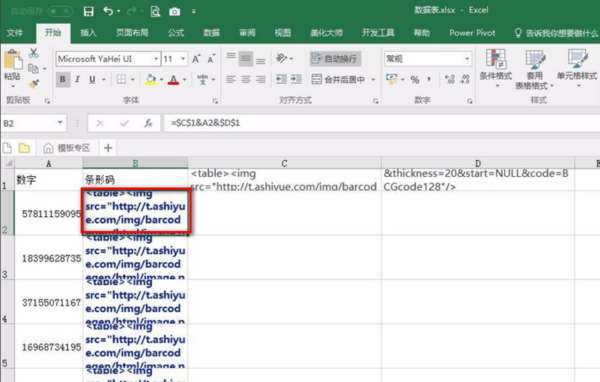
Task: Click the Paste clipboard icon
Action: pyautogui.click(x=13, y=61)
